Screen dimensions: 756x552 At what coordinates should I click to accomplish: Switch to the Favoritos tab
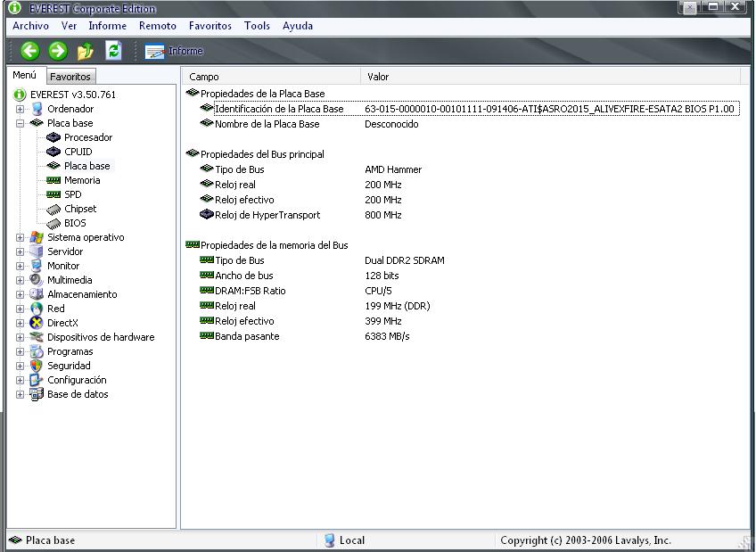tap(70, 77)
